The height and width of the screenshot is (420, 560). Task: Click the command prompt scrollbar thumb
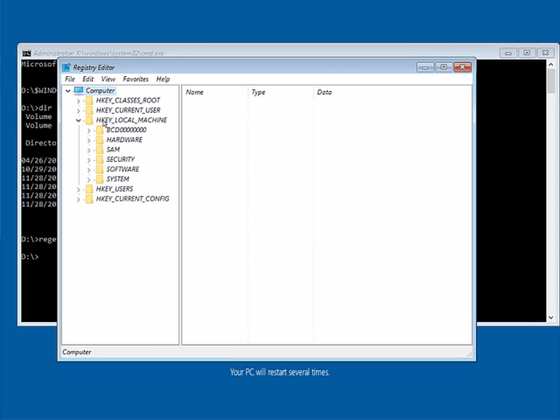pyautogui.click(x=551, y=81)
